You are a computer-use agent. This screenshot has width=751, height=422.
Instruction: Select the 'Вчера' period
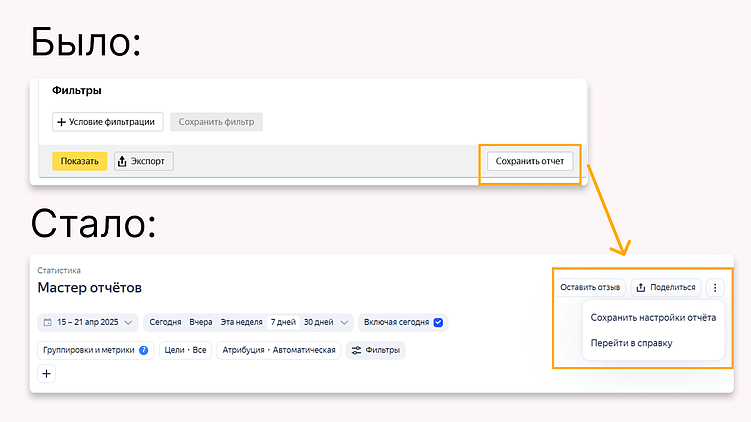point(201,322)
